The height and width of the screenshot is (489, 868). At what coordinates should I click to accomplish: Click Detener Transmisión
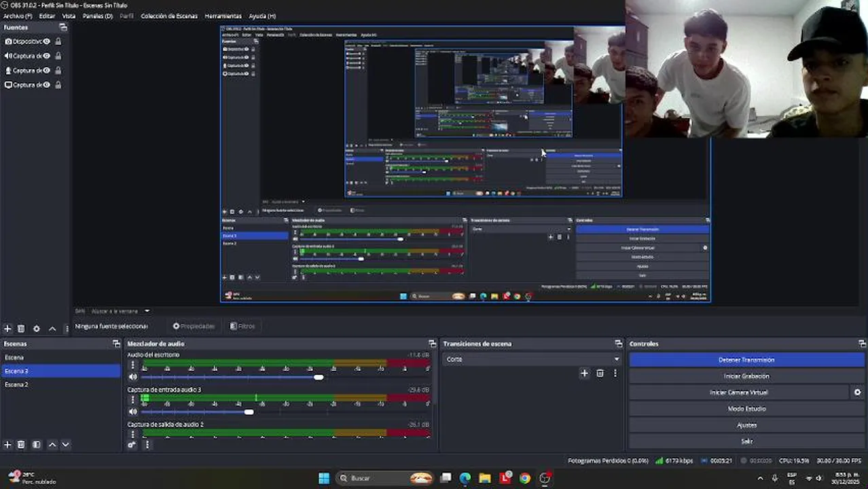(x=746, y=360)
